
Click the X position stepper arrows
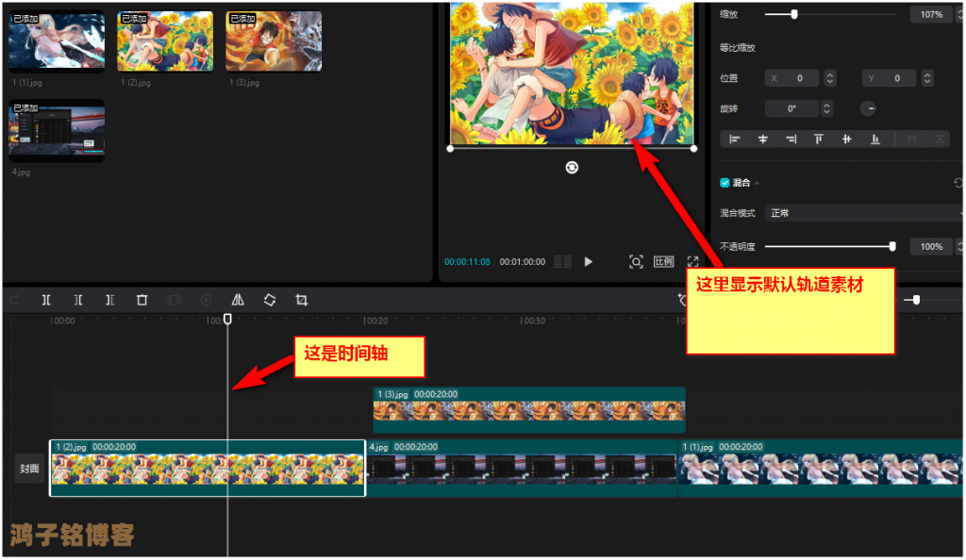[x=830, y=78]
